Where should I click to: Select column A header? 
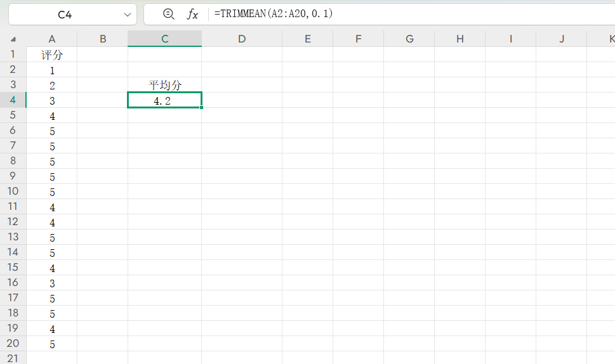(52, 39)
